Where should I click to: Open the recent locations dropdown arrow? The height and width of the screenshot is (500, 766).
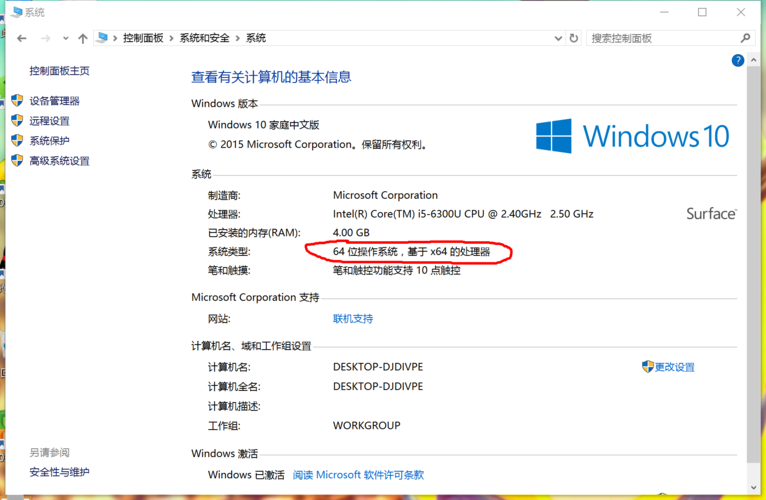[66, 38]
